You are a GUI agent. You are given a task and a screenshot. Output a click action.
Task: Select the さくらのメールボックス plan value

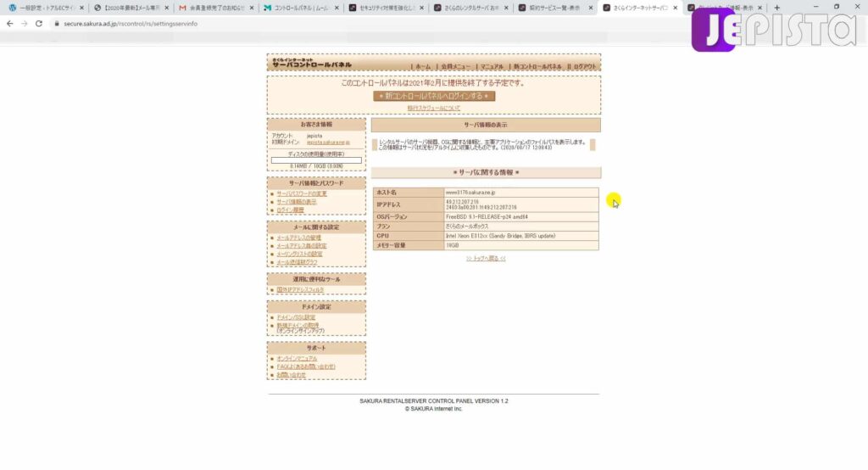pyautogui.click(x=467, y=227)
